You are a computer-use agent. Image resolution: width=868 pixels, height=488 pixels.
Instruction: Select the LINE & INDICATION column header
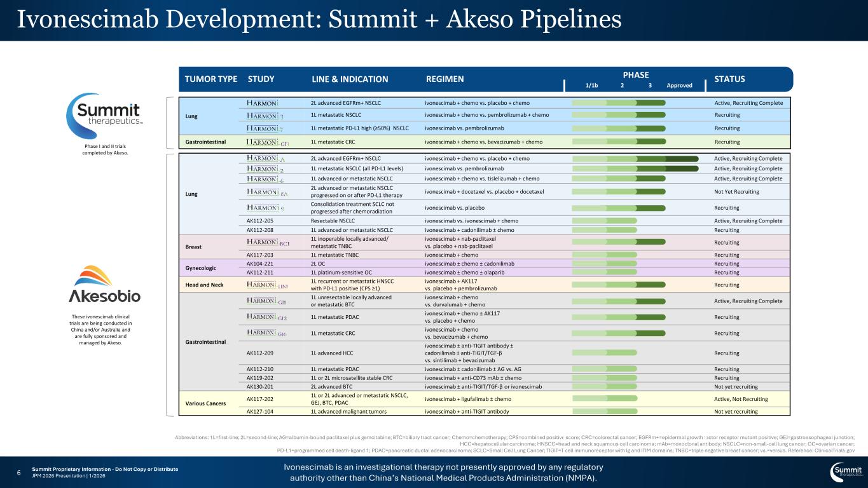(350, 79)
